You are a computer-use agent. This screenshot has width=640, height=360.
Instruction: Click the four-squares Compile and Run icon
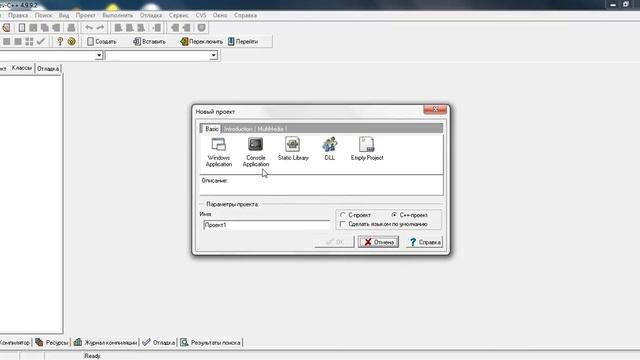[x=29, y=41]
